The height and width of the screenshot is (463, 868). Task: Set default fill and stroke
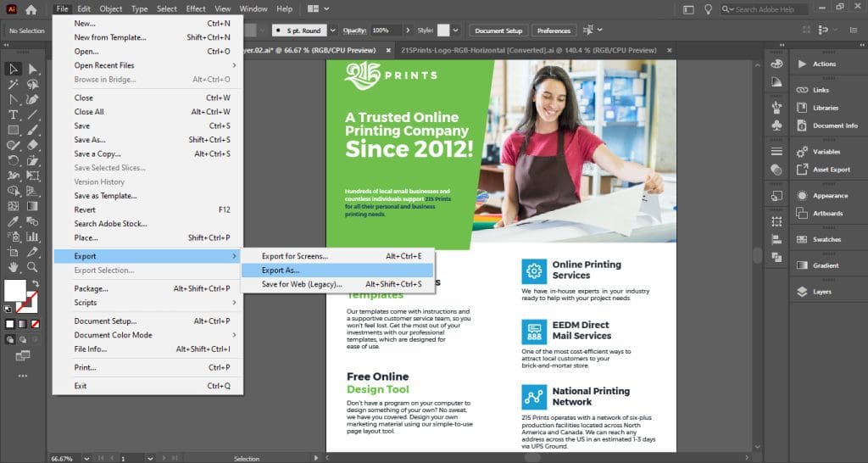tap(8, 309)
